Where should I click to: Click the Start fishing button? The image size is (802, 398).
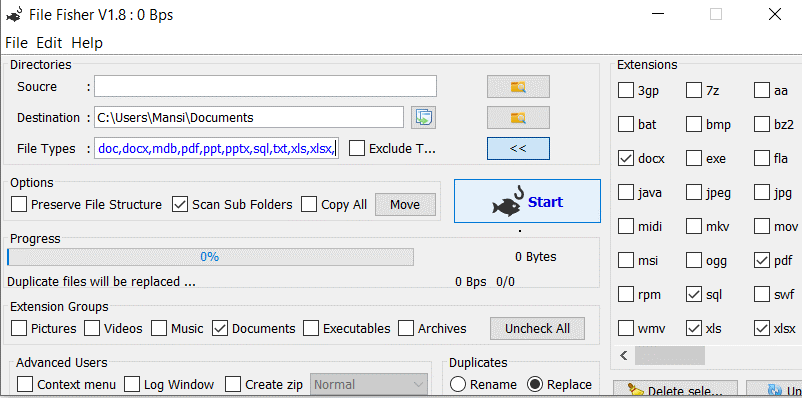click(527, 201)
